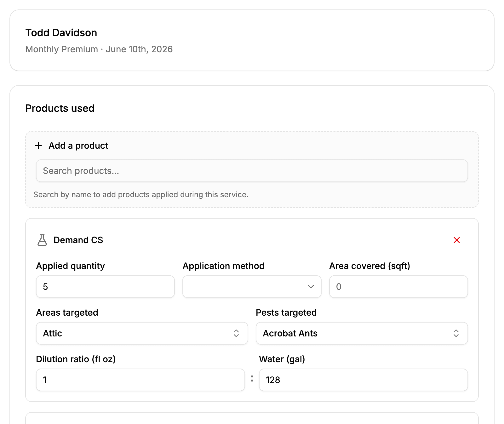Image resolution: width=504 pixels, height=424 pixels.
Task: Click the Application method label
Action: coord(224,266)
